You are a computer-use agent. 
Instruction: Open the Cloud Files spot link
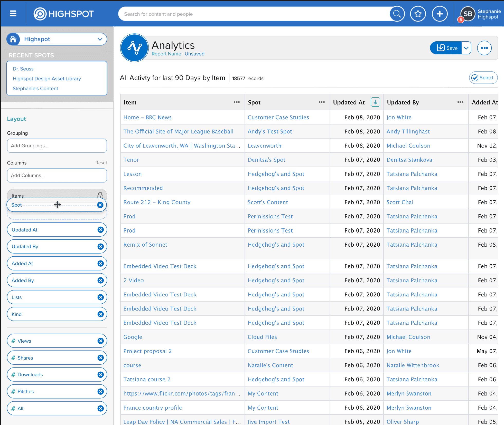[x=262, y=337]
